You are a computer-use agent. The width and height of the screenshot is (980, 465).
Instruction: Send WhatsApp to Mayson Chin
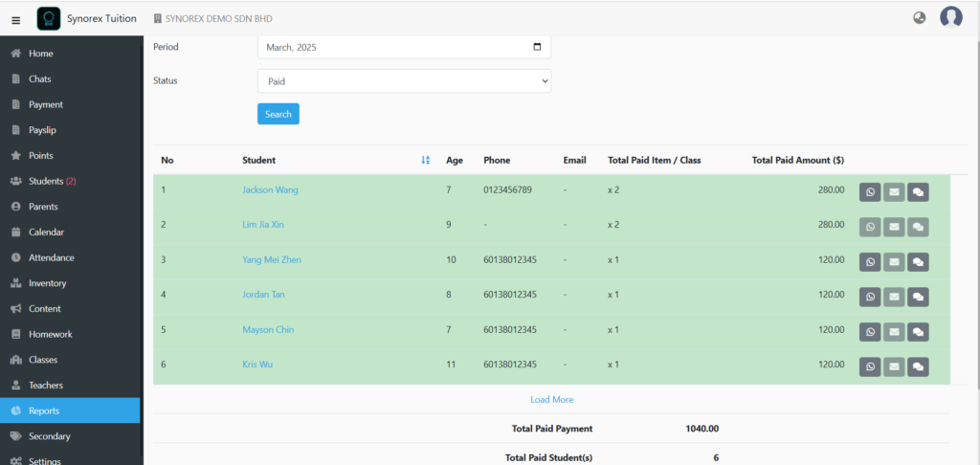870,332
